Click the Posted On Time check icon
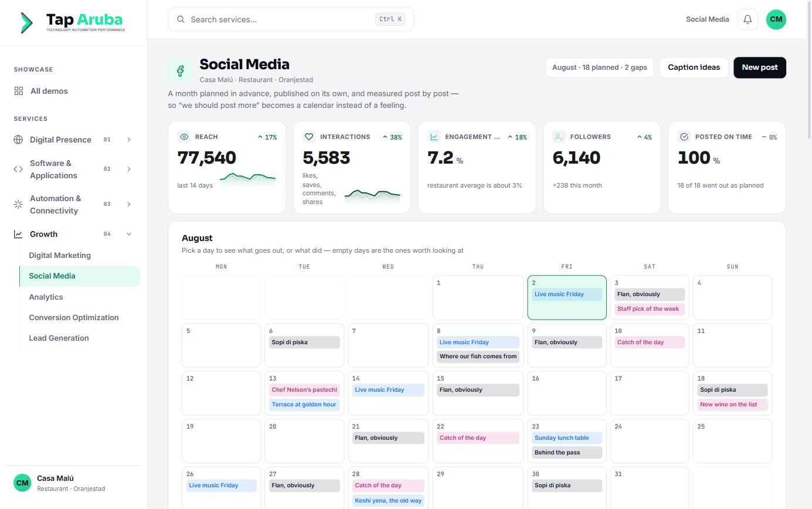The image size is (812, 509). tap(684, 137)
